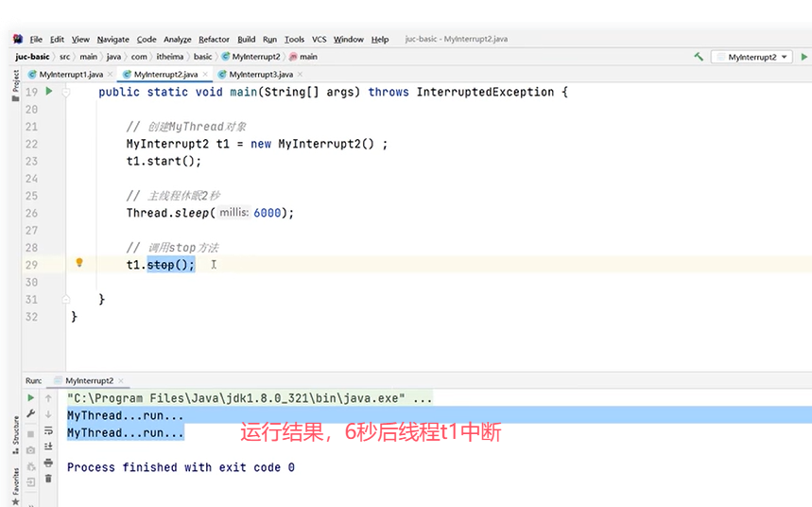
Task: Collapse main method fold marker on line 19
Action: tap(66, 93)
